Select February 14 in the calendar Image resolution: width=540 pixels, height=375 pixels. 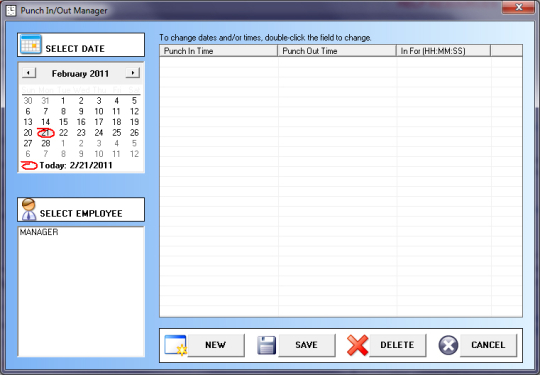[x=45, y=122]
